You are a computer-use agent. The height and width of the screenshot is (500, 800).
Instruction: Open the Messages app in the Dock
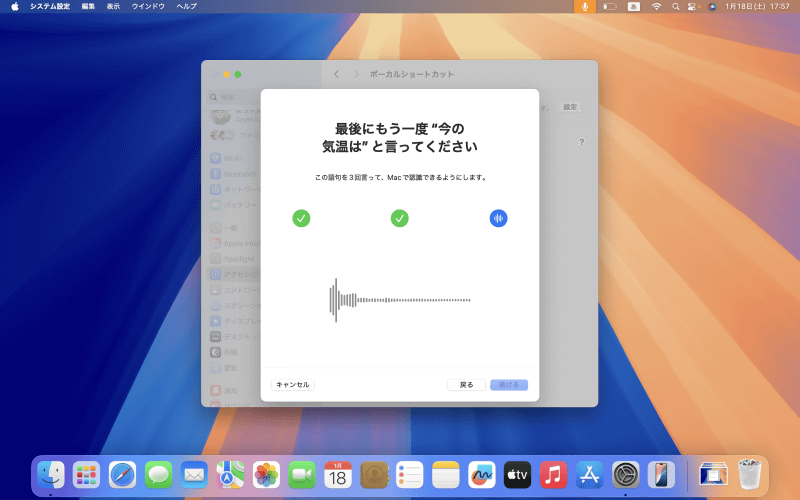tap(158, 474)
